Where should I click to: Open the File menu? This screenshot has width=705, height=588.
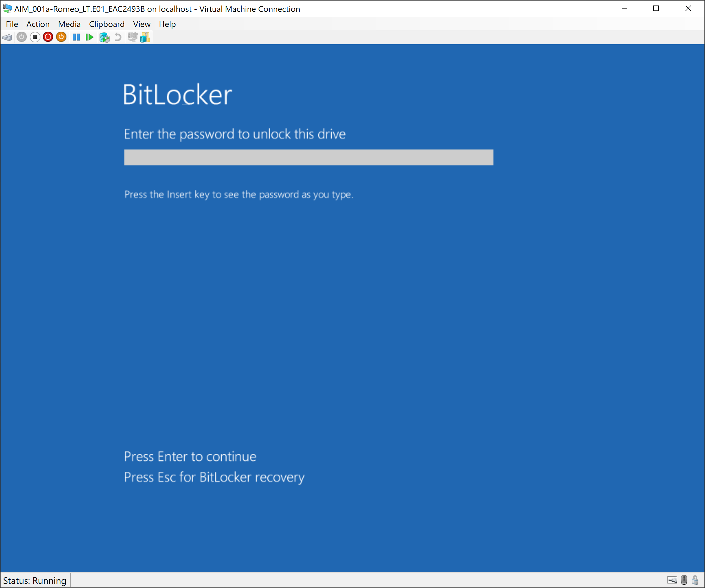[x=12, y=24]
